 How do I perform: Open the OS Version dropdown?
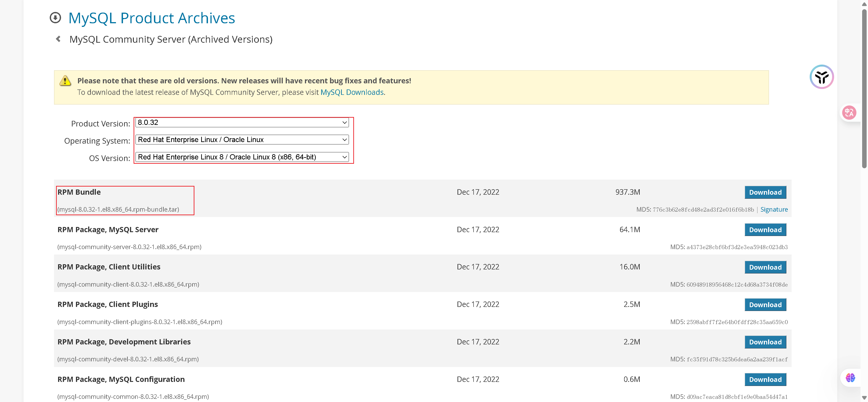[242, 157]
